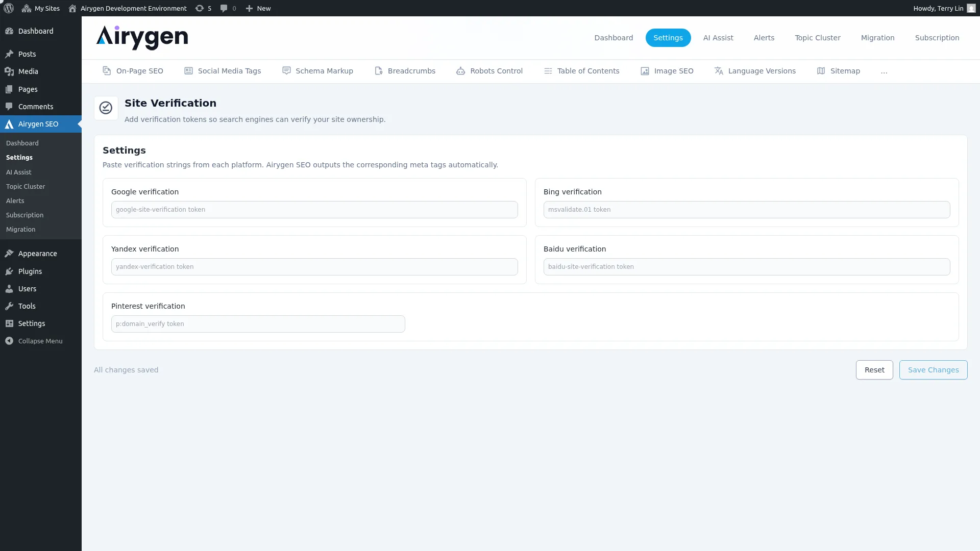Screen dimensions: 980x551
Task: Open Settings under Airygen SEO submenu
Action: pyautogui.click(x=19, y=158)
